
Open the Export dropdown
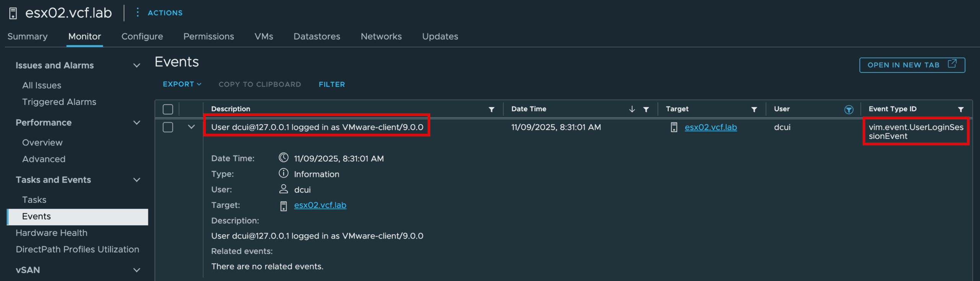coord(182,84)
